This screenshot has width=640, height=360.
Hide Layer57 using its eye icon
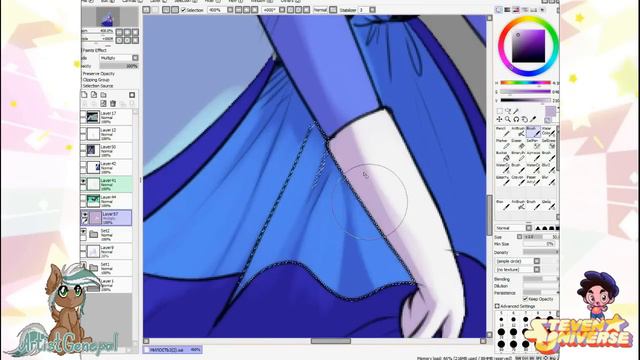84,214
